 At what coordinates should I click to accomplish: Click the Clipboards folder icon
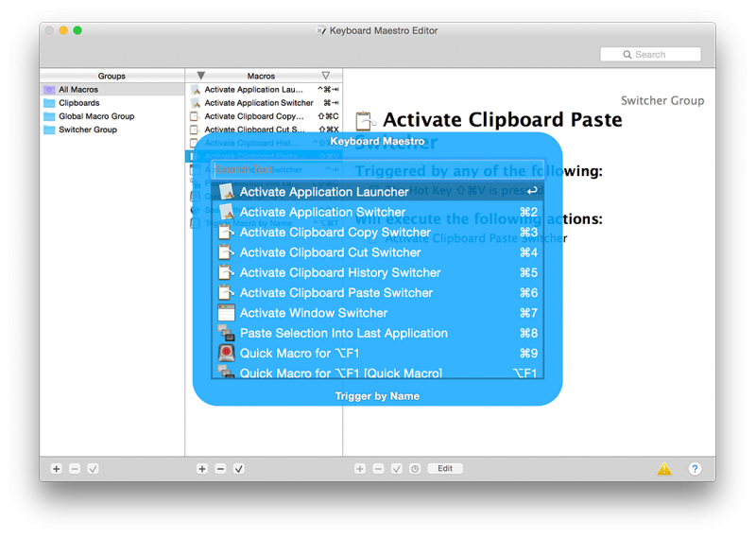tap(49, 103)
